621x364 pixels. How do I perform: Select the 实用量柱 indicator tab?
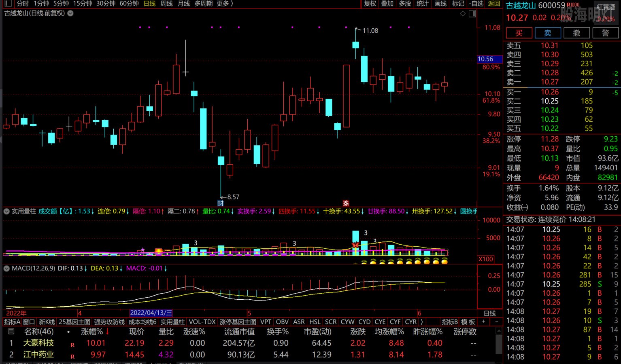(x=172, y=322)
